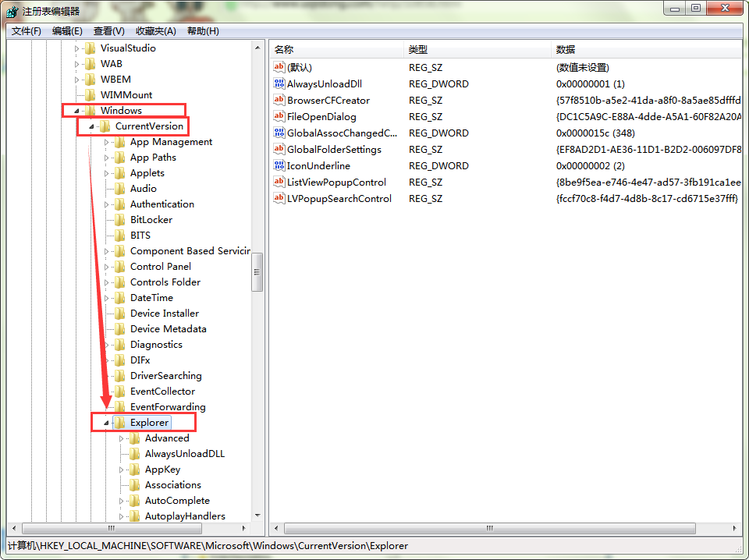Open the 文件(F) menu
The height and width of the screenshot is (560, 749).
point(27,31)
